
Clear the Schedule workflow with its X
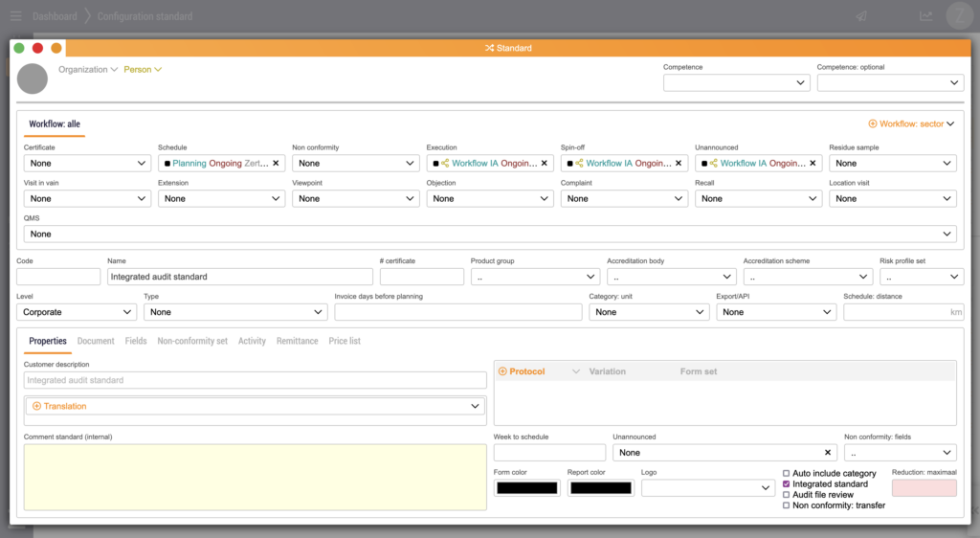pos(276,164)
